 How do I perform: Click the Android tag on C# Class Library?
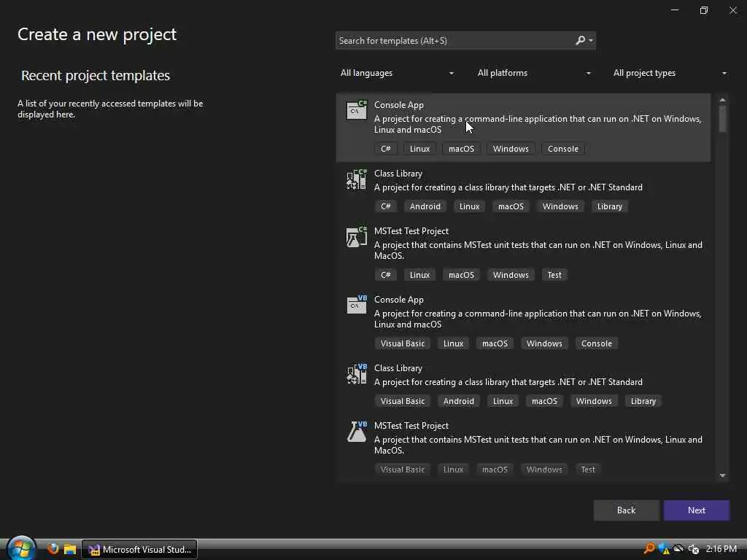click(425, 206)
